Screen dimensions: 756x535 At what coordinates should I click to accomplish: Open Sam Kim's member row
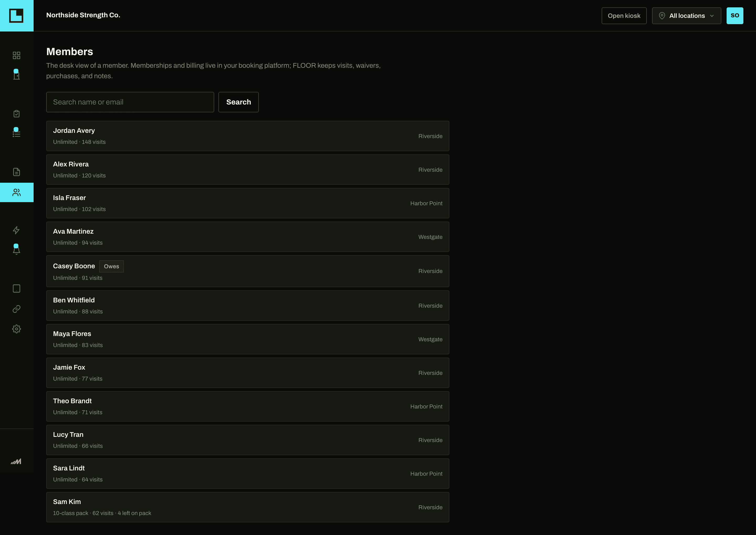(248, 507)
